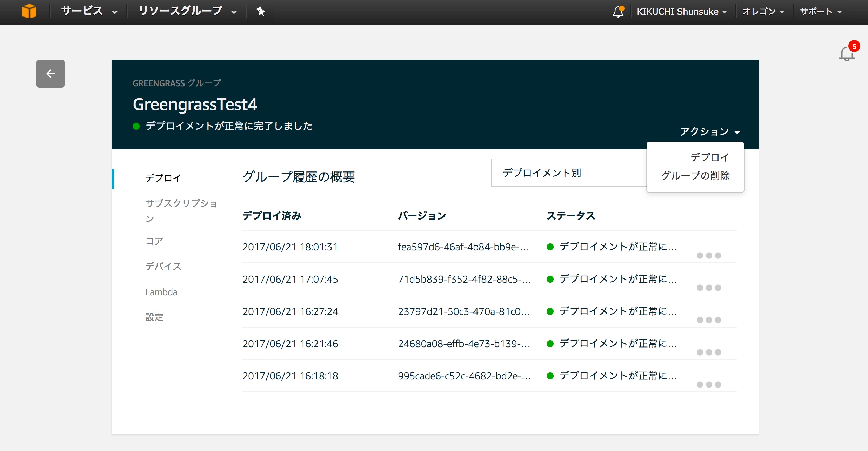
Task: Click the ステータス column header
Action: point(571,216)
